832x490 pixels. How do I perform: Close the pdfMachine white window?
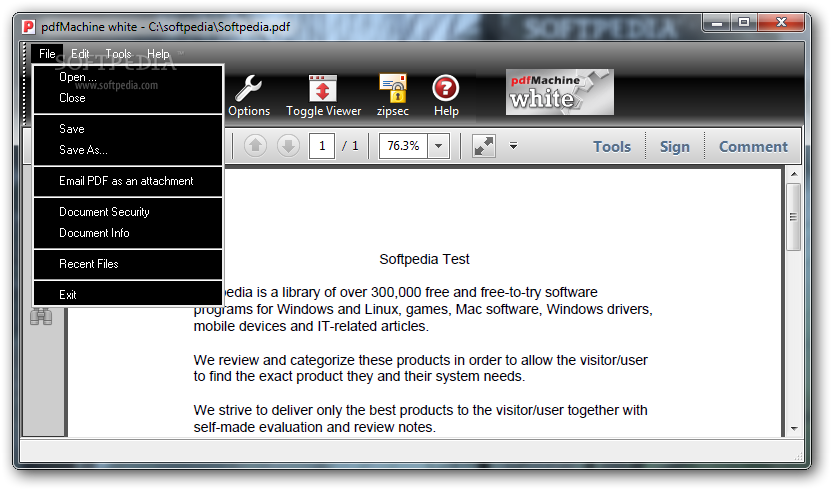pos(781,23)
